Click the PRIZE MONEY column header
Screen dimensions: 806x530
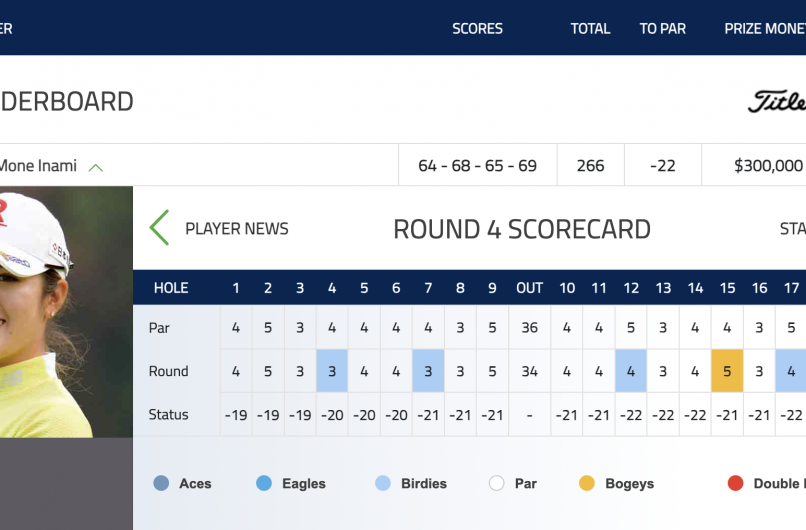click(764, 29)
